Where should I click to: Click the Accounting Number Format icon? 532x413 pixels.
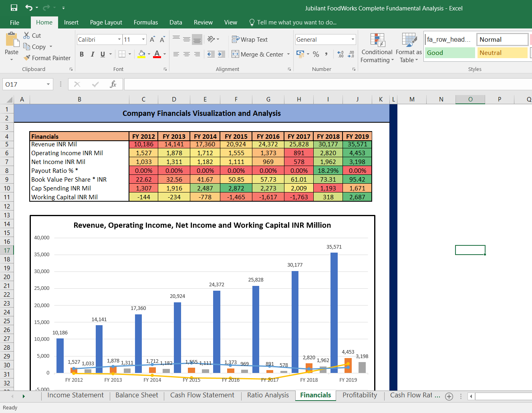pyautogui.click(x=300, y=54)
